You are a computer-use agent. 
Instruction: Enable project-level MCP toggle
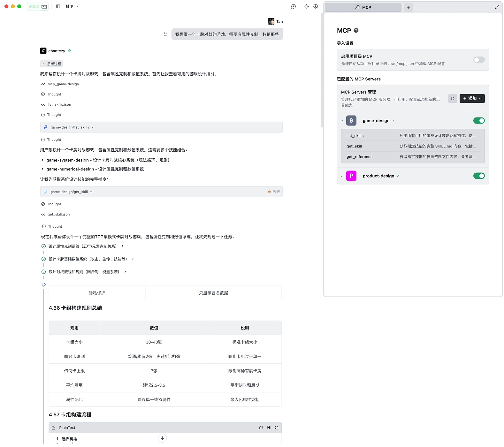point(479,60)
